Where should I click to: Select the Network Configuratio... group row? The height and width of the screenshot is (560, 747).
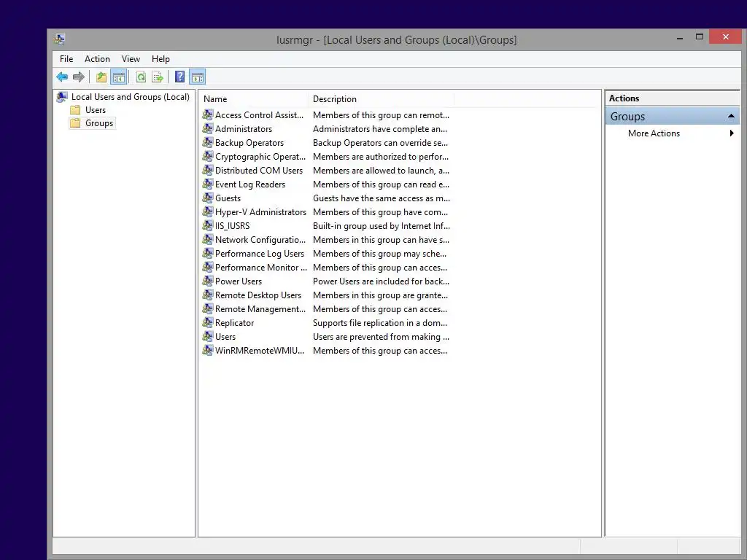click(260, 239)
